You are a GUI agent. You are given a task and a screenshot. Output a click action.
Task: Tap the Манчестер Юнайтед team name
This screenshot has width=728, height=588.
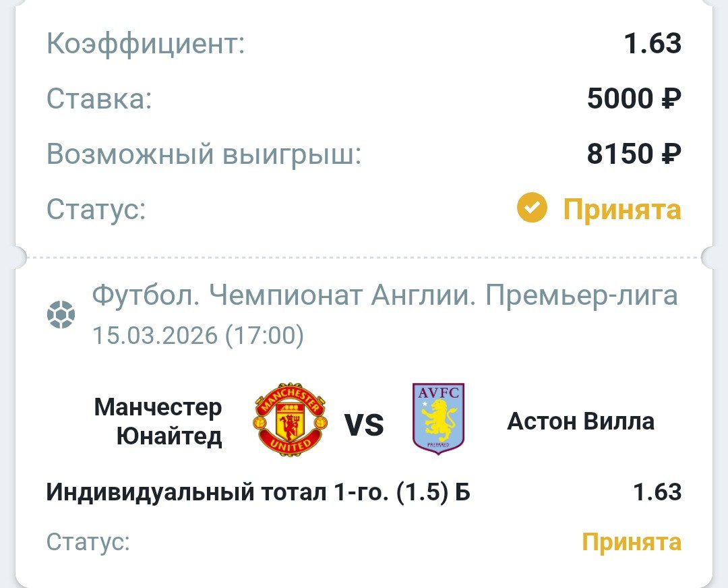(158, 421)
